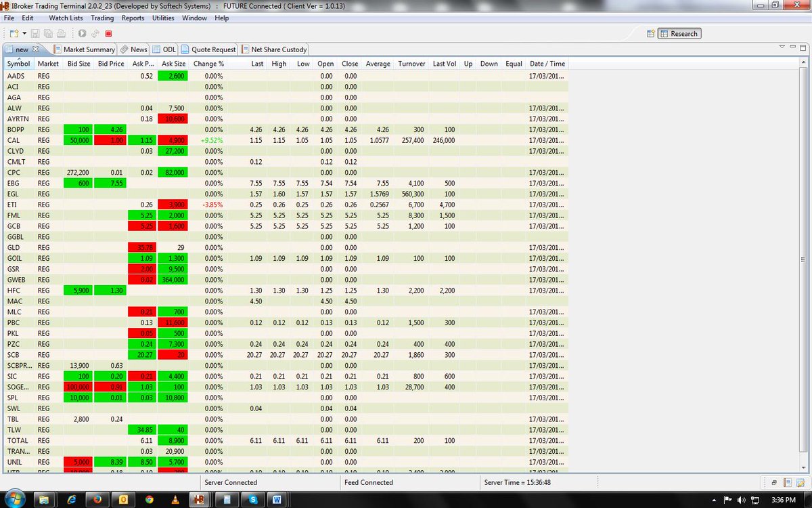812x508 pixels.
Task: Open Firefox from the taskbar
Action: [x=97, y=499]
